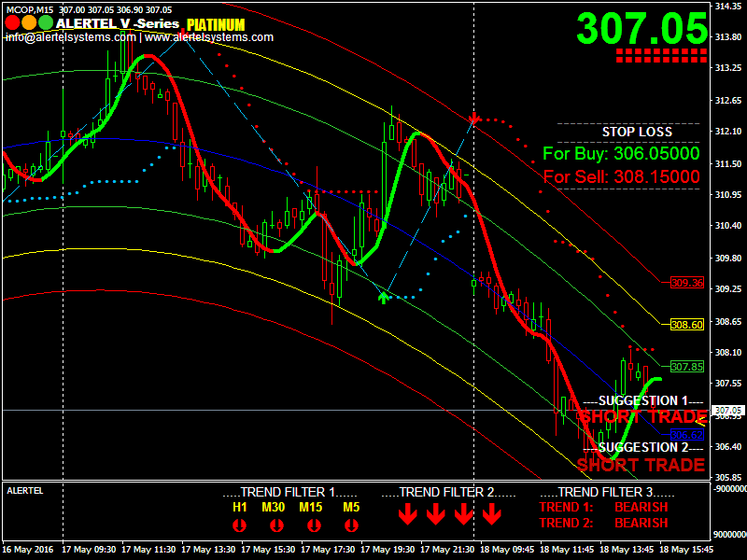Click the green buy signal up arrow
This screenshot has width=747, height=560.
384,298
